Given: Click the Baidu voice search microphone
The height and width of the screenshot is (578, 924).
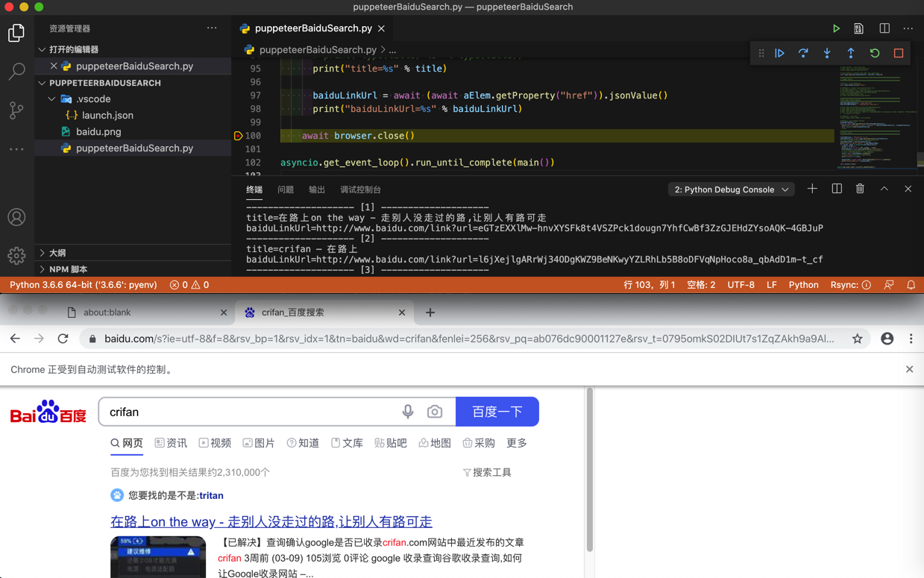Looking at the screenshot, I should [x=407, y=412].
